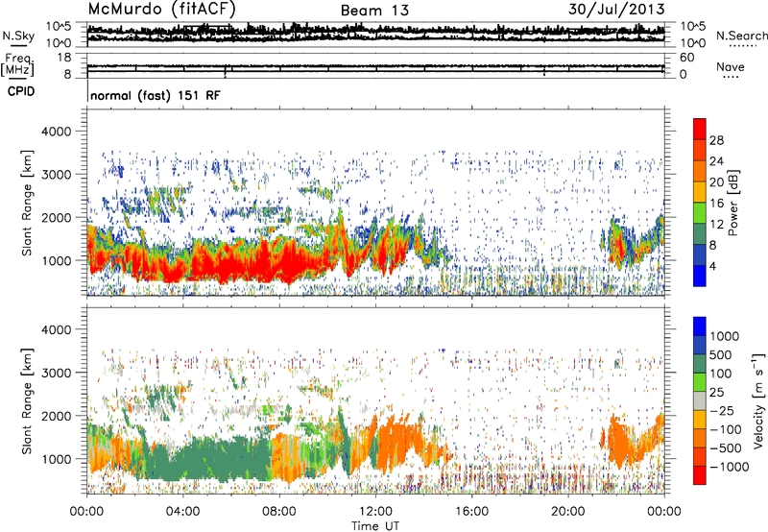Click the 60 label right of frequency panel
The height and width of the screenshot is (532, 768).
pos(686,58)
